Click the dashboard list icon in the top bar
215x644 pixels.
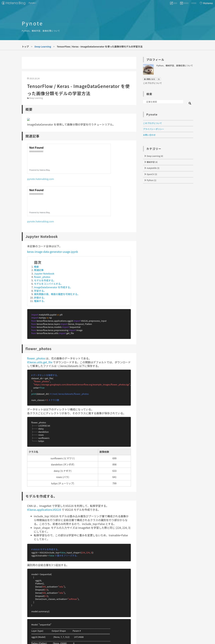pyautogui.click(x=182, y=3)
